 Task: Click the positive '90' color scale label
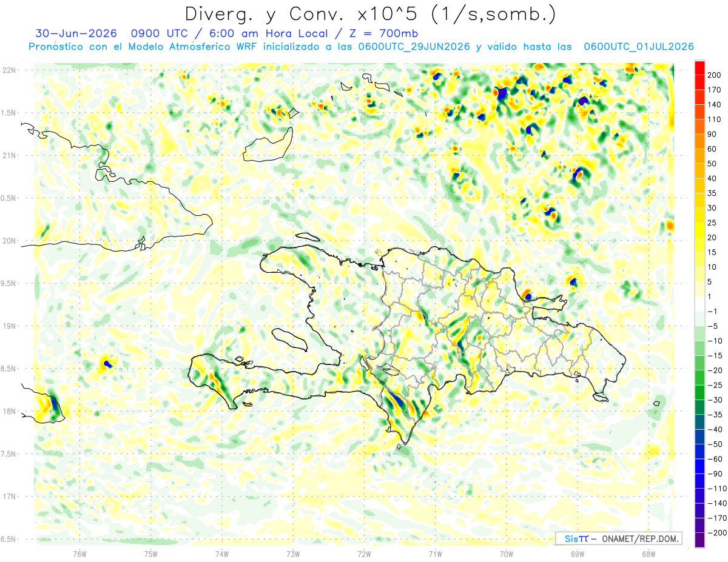pyautogui.click(x=712, y=134)
